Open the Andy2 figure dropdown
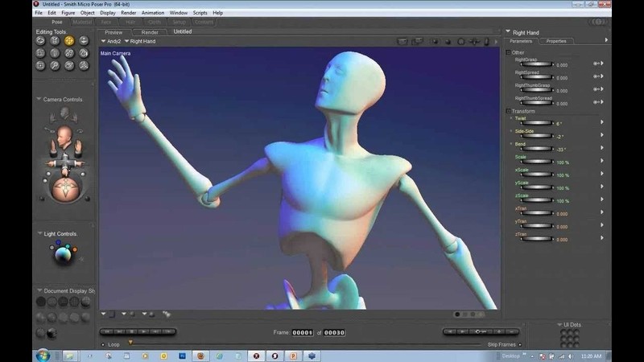 111,41
